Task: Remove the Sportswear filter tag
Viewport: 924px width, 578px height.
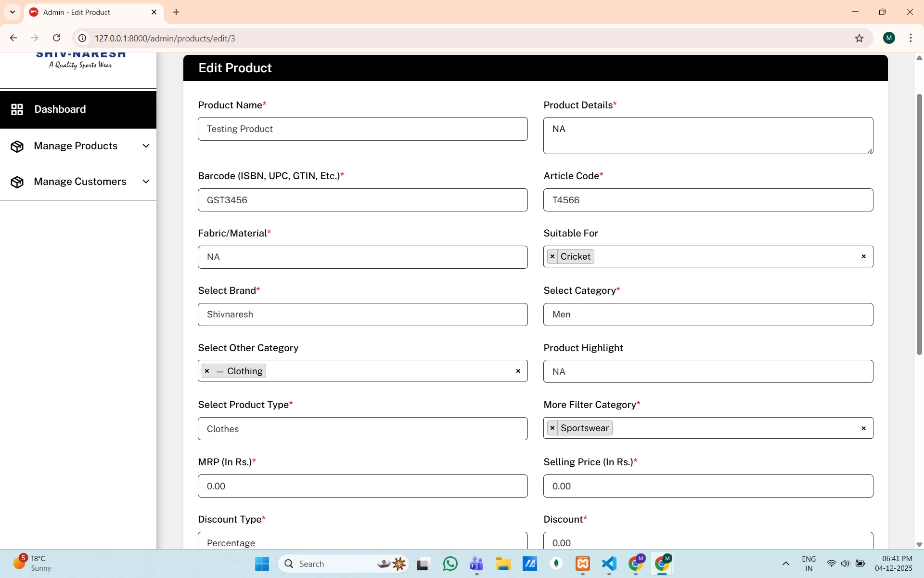Action: (x=552, y=428)
